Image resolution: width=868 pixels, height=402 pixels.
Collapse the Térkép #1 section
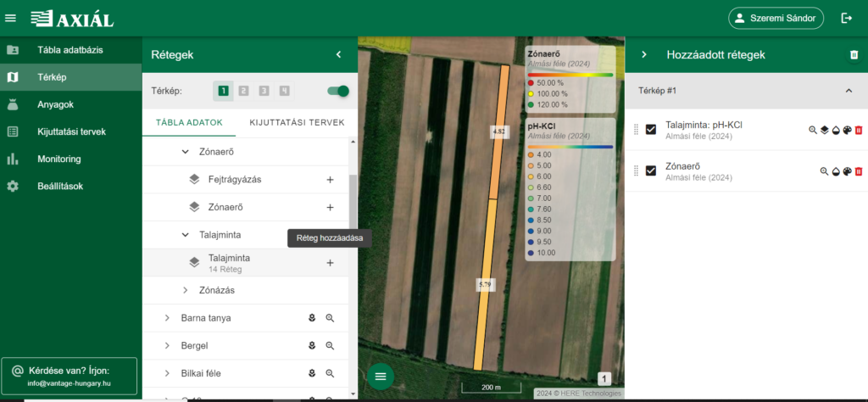tap(849, 91)
